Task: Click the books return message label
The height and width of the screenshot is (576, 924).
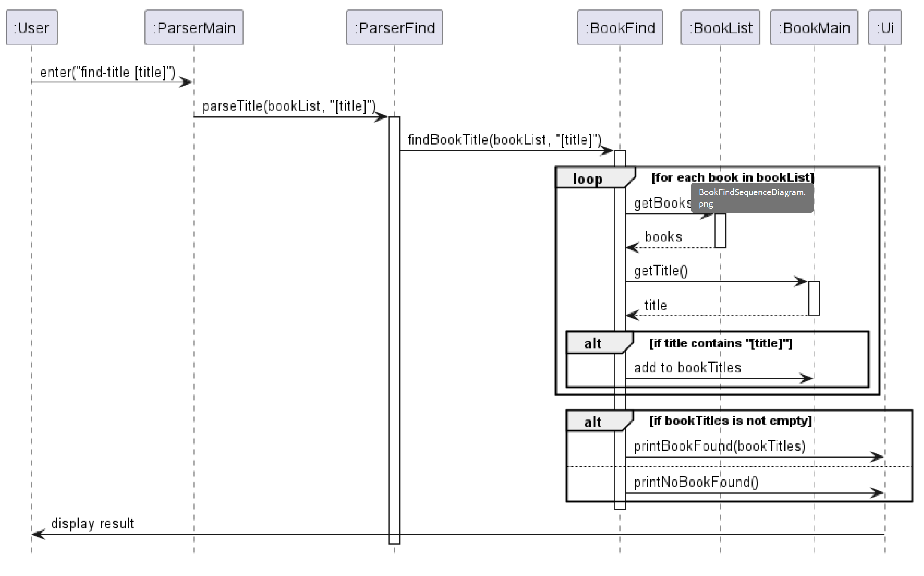Action: coord(663,237)
